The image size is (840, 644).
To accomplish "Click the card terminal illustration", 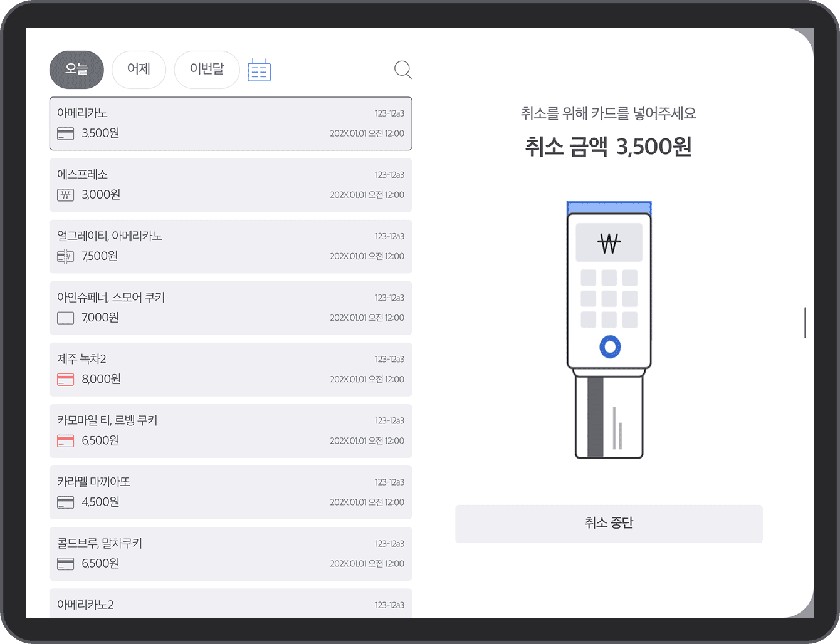I will pos(609,329).
